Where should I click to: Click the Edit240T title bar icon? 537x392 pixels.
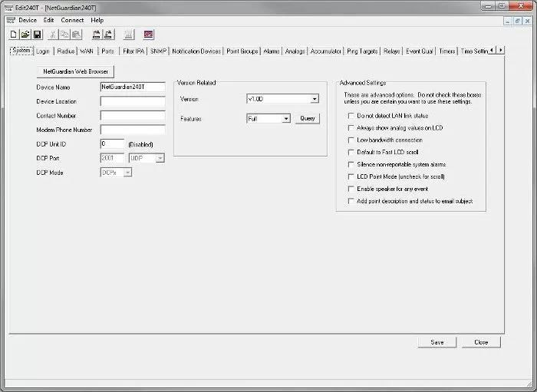pyautogui.click(x=8, y=8)
